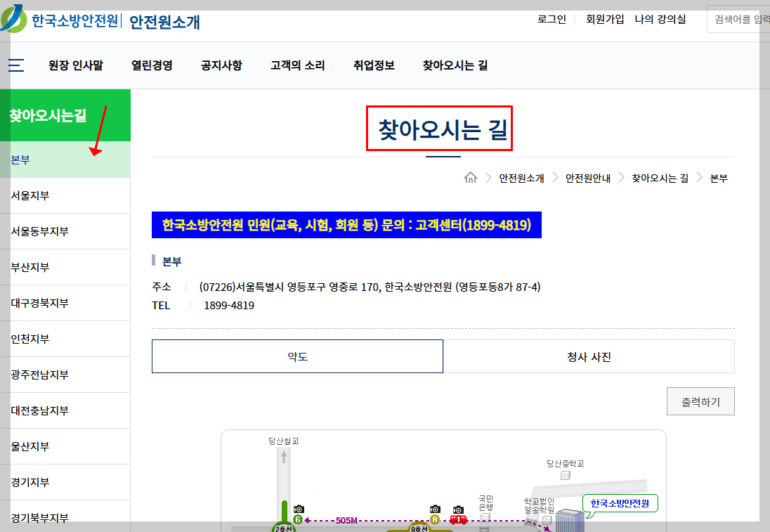
Task: Click the red bus map marker
Action: 458,520
